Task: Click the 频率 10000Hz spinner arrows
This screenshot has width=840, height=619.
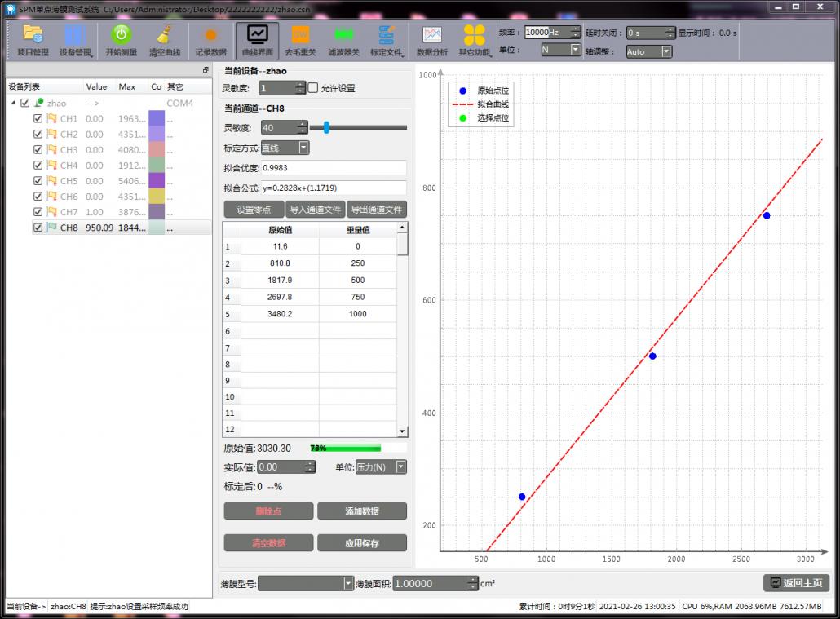Action: (x=575, y=32)
